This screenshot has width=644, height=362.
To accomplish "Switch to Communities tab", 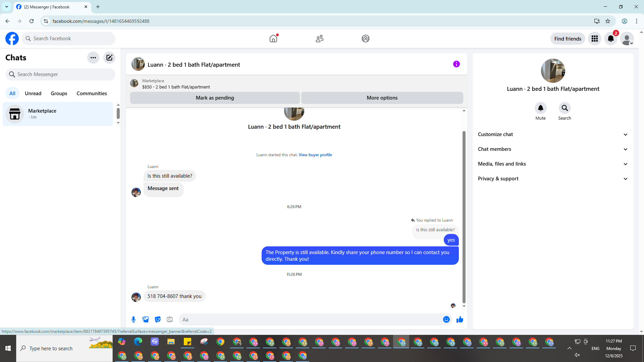I will tap(92, 94).
